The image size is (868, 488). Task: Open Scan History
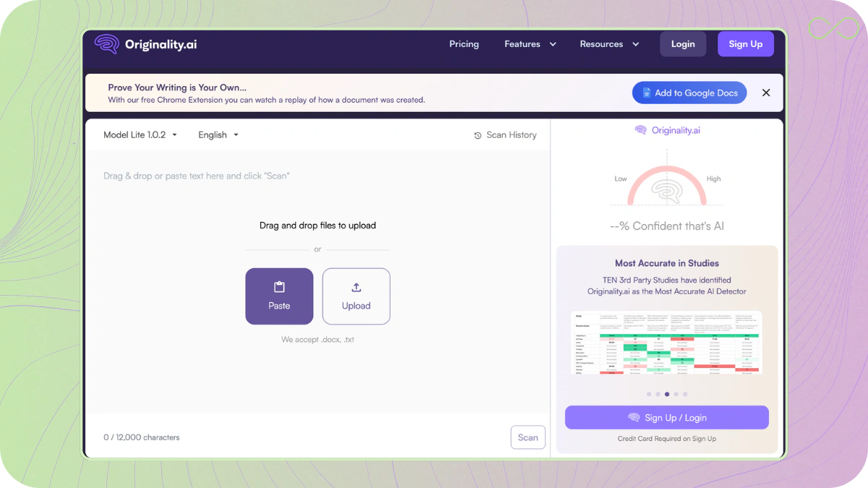505,134
